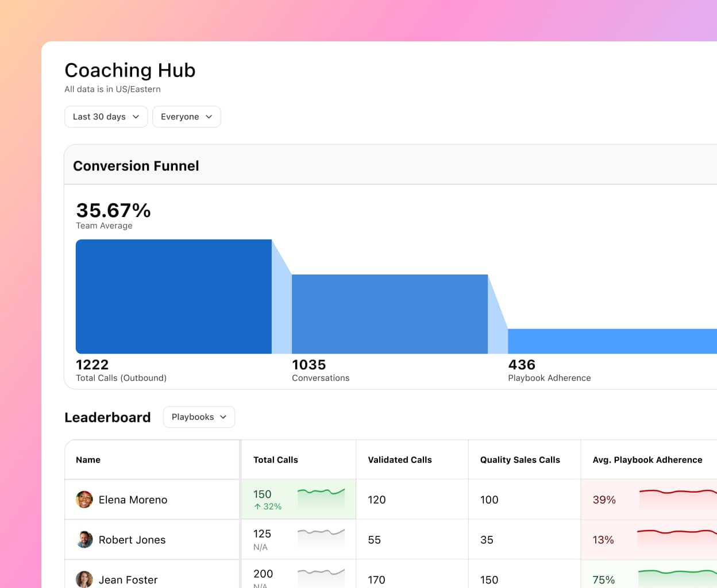Click Elena Moreno's total calls sparkline
717x588 pixels.
pos(321,497)
